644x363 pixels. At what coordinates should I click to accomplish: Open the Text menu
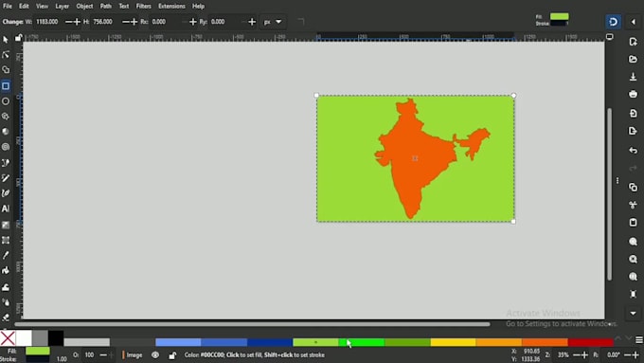(x=124, y=7)
